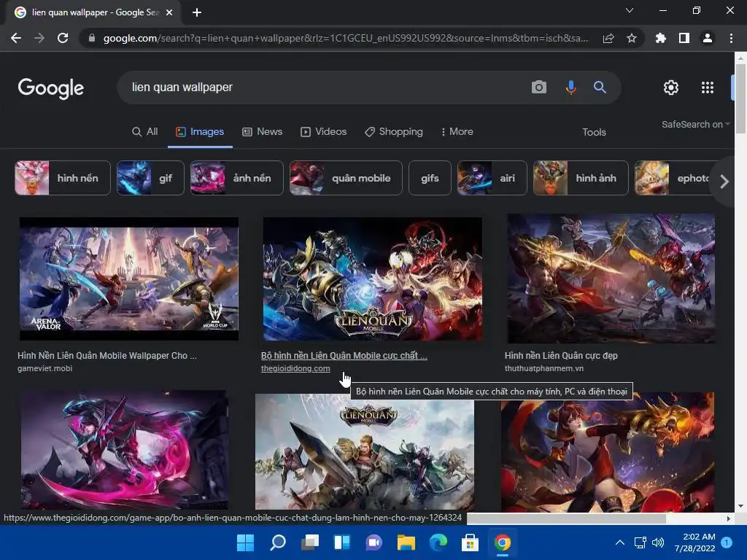
Task: Open the Google apps grid
Action: (x=708, y=87)
